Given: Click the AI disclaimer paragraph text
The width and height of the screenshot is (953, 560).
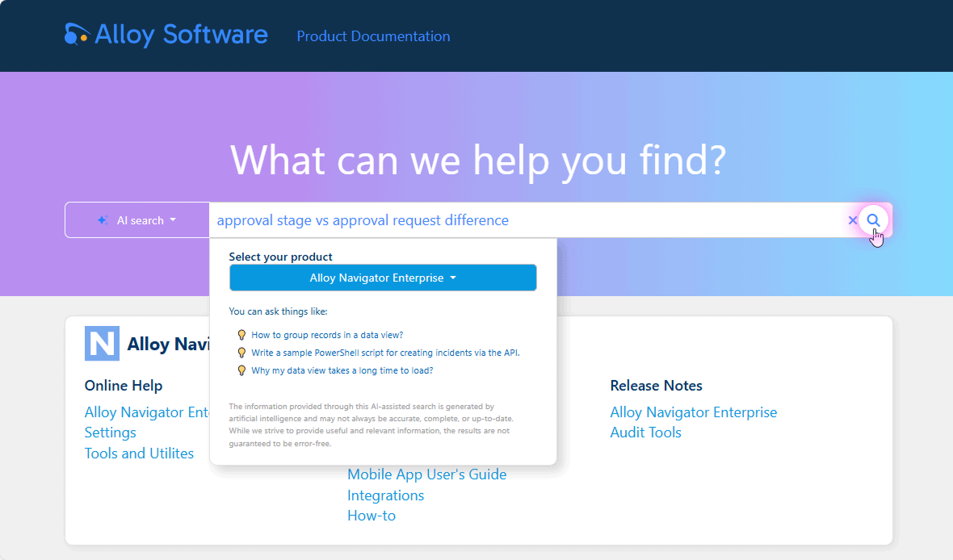Looking at the screenshot, I should 371,425.
